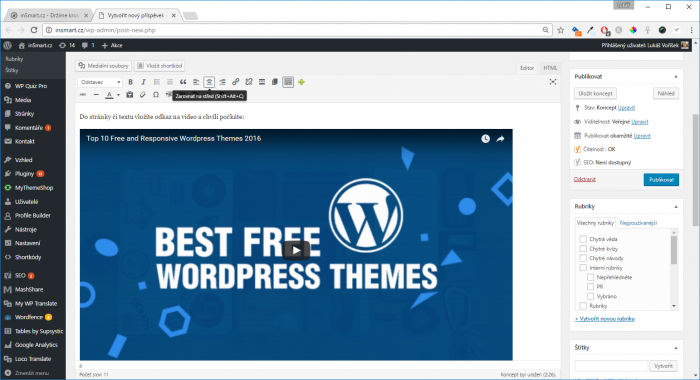
Task: Open comments bubble in admin bar
Action: (88, 45)
